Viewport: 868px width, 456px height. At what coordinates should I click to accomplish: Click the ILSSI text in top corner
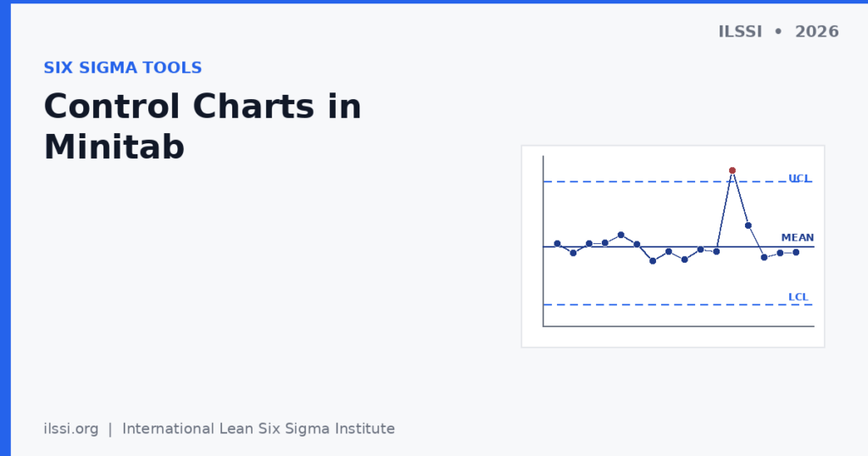(740, 31)
